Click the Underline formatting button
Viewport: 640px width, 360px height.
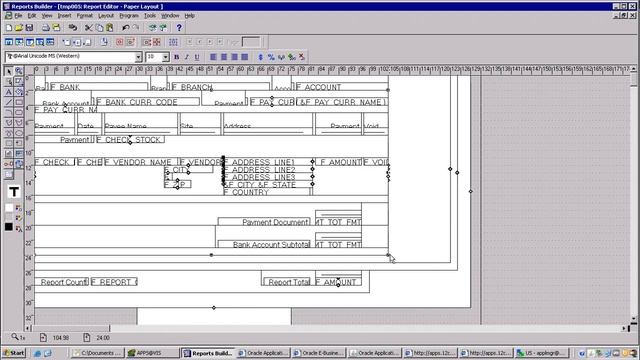(x=197, y=57)
